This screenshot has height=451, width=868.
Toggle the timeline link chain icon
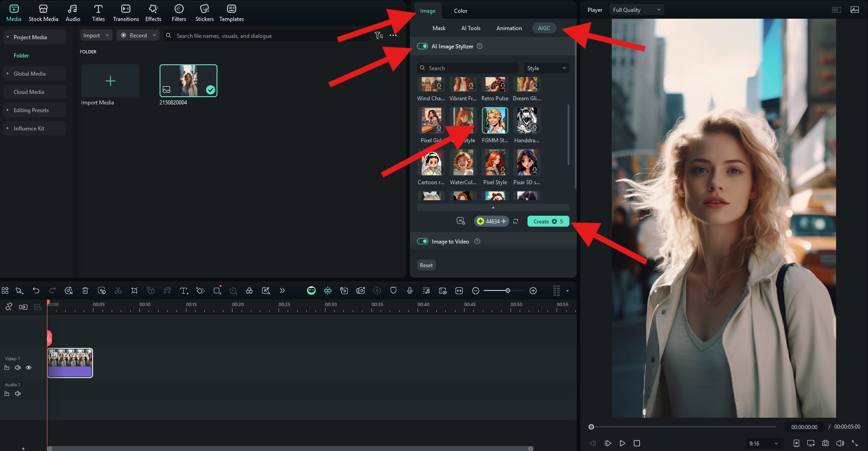[9, 307]
